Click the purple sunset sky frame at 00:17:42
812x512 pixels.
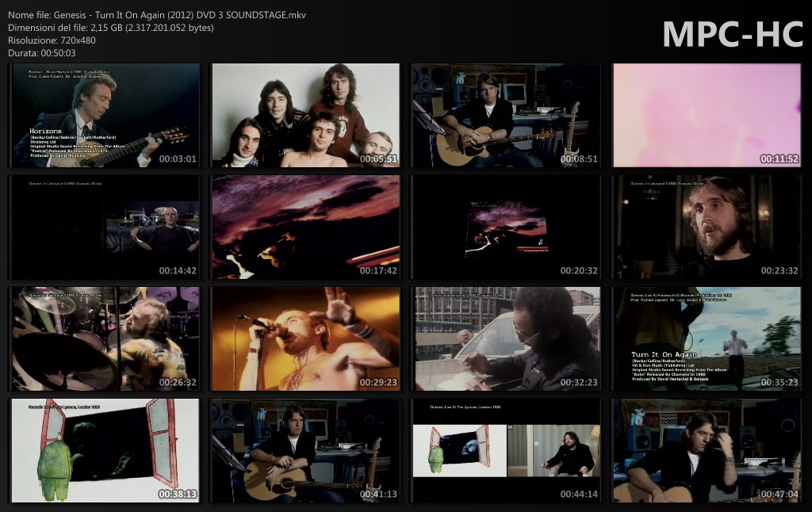click(x=305, y=227)
